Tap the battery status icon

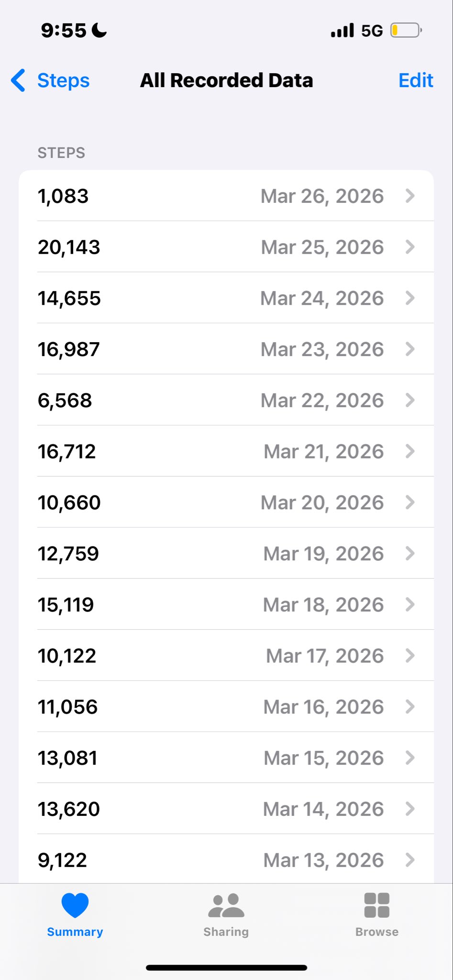[x=406, y=31]
